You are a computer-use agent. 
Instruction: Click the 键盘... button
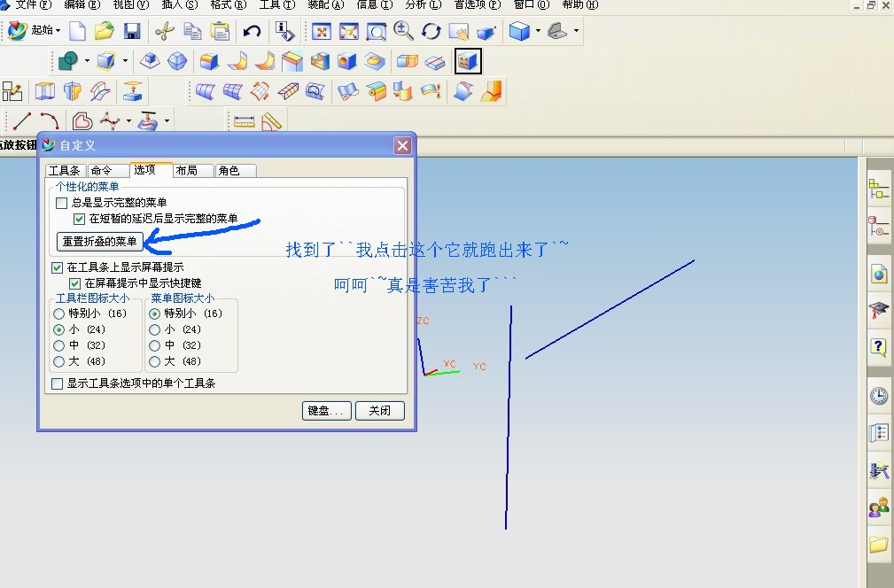click(326, 411)
